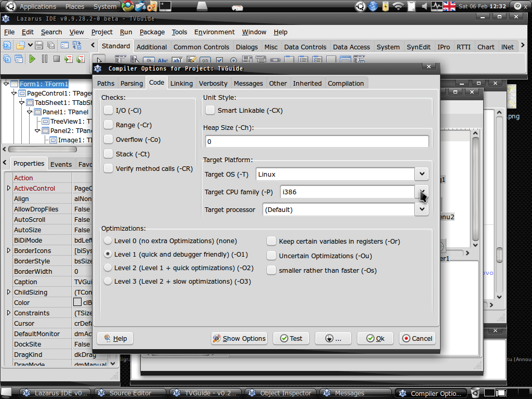Click the Stop icon in Lazarus toolbar
Image resolution: width=532 pixels, height=399 pixels.
click(x=56, y=59)
